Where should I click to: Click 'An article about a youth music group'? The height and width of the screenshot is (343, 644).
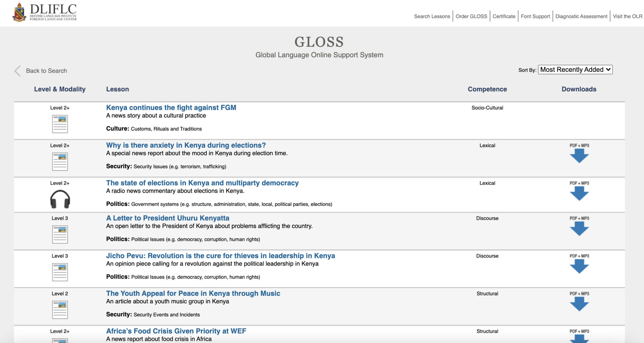(x=168, y=302)
